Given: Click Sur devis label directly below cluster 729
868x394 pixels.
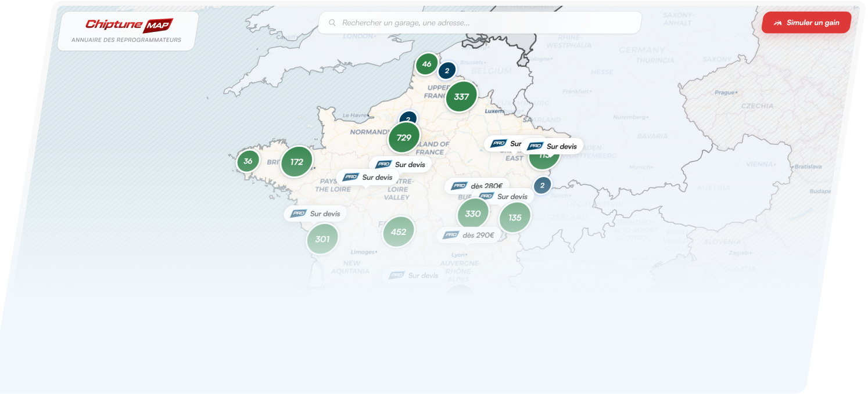Looking at the screenshot, I should (400, 165).
